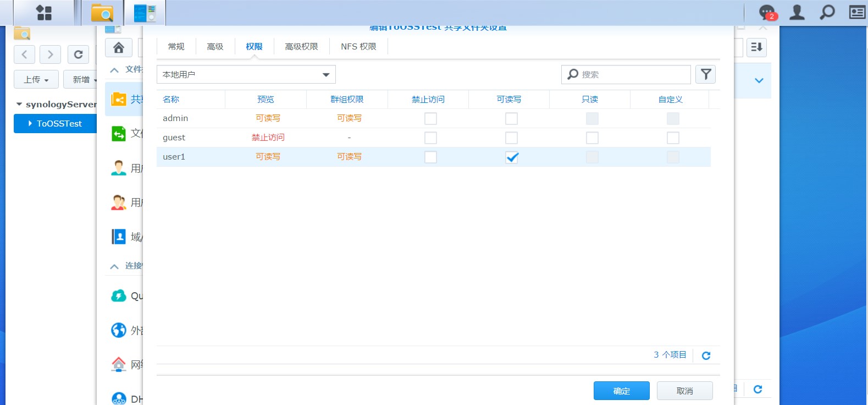The image size is (868, 405).
Task: Click the 禁止访问 column header
Action: tap(428, 100)
